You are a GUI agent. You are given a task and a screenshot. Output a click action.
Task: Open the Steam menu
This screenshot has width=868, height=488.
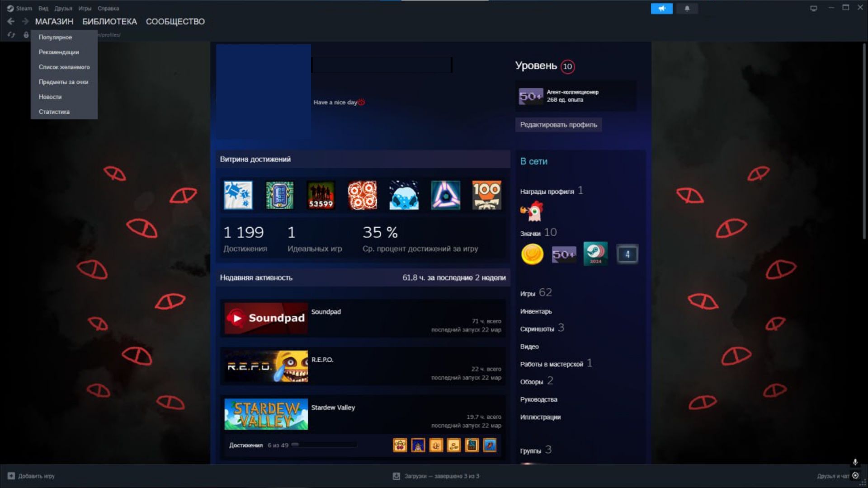24,8
